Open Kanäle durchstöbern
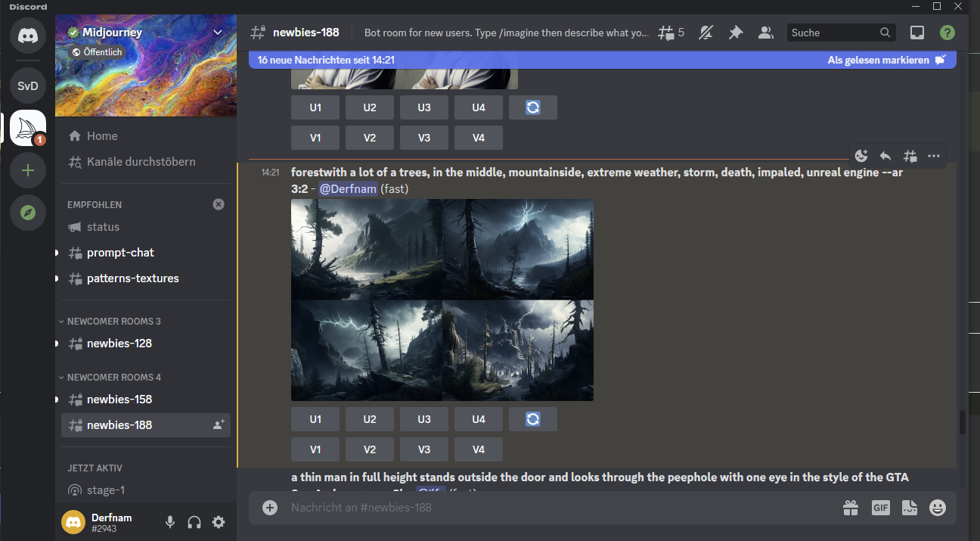 point(146,162)
